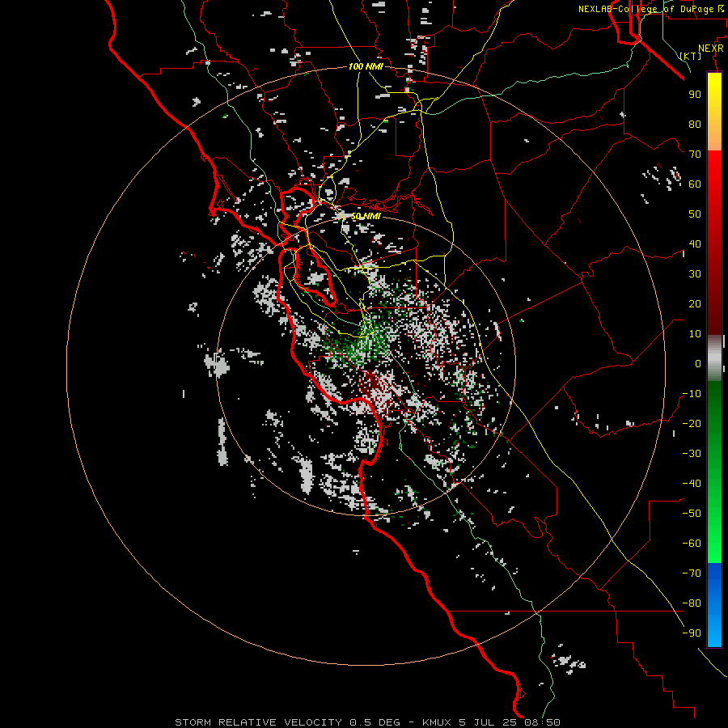This screenshot has height=728, width=728.
Task: Select the 20 value on velocity scale
Action: point(695,303)
